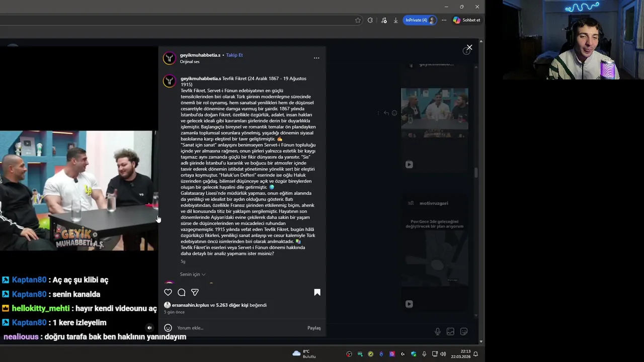644x362 pixels.
Task: Click the pink square tray icon
Action: click(x=392, y=354)
